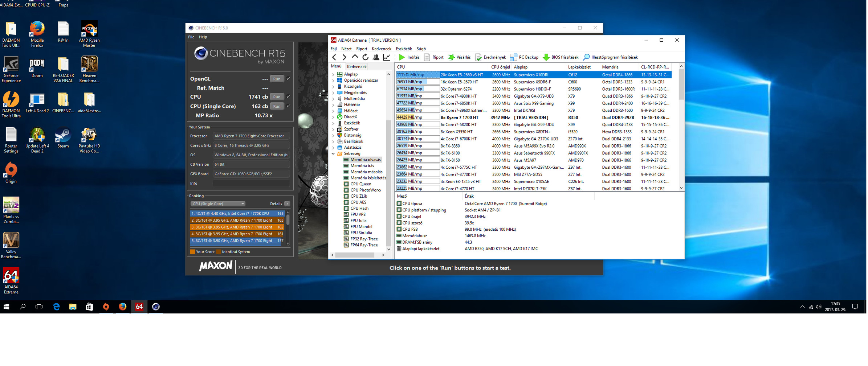The height and width of the screenshot is (366, 868).
Task: Click Illesztőprogram frissítések toolbar button
Action: tap(610, 57)
